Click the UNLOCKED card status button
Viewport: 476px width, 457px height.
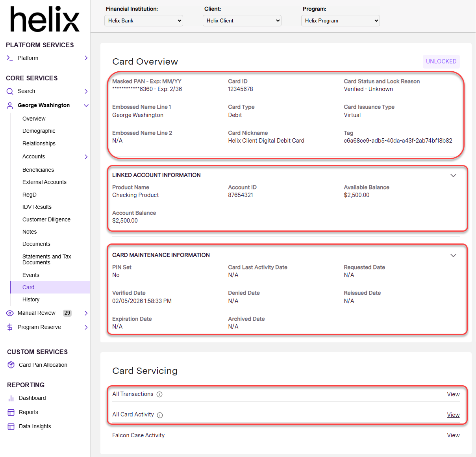coord(441,61)
